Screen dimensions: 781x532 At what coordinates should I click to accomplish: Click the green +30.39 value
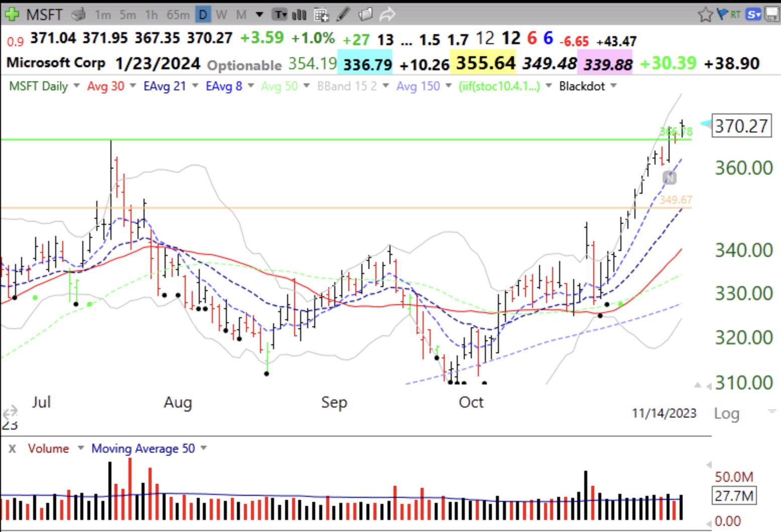click(668, 63)
